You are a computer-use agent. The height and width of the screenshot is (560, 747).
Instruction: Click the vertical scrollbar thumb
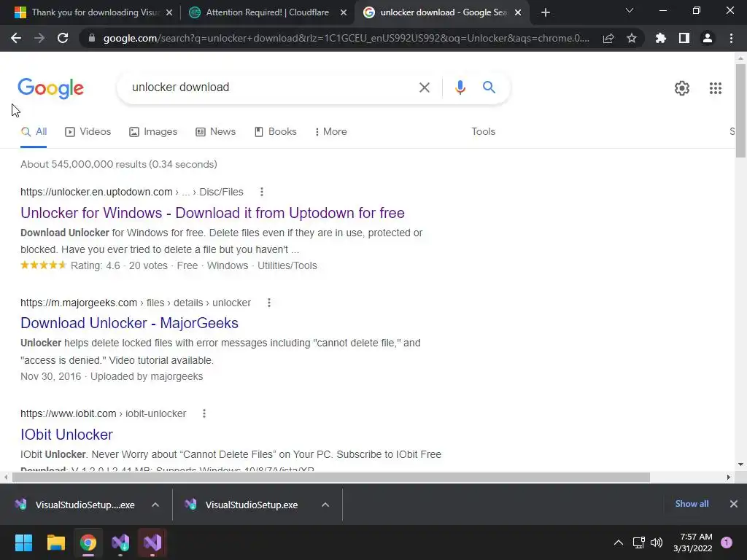(x=740, y=110)
